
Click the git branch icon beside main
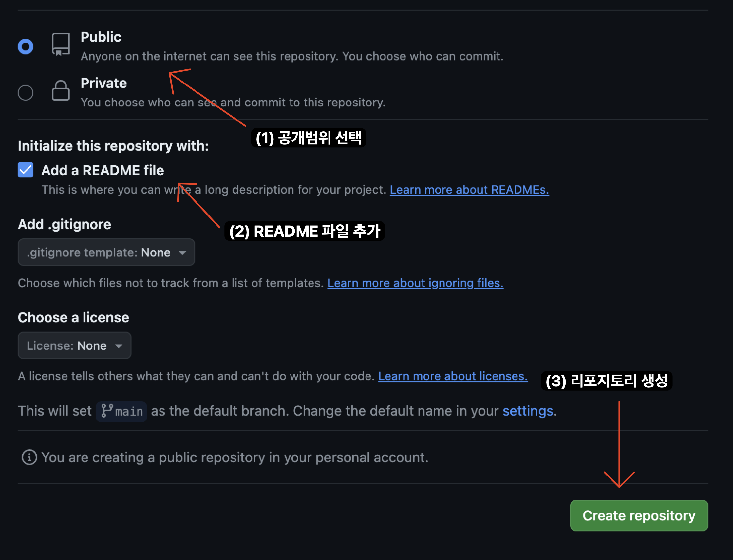click(107, 411)
